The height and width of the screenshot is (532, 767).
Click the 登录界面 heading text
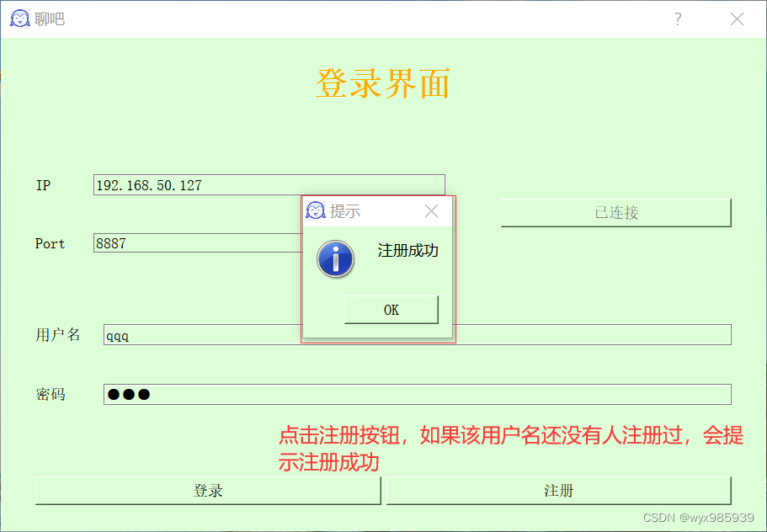(x=383, y=83)
